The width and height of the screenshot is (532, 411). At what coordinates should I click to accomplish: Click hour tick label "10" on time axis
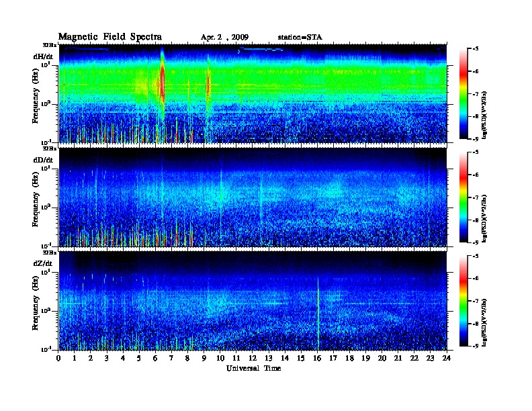pos(220,358)
